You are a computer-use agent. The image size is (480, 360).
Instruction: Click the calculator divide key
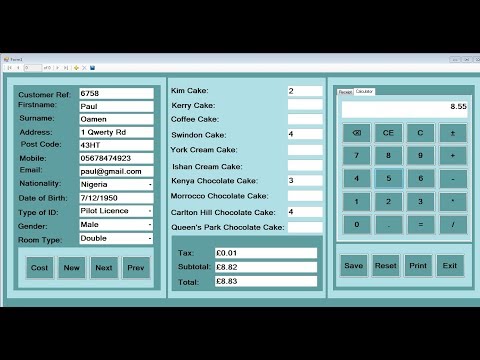[453, 225]
